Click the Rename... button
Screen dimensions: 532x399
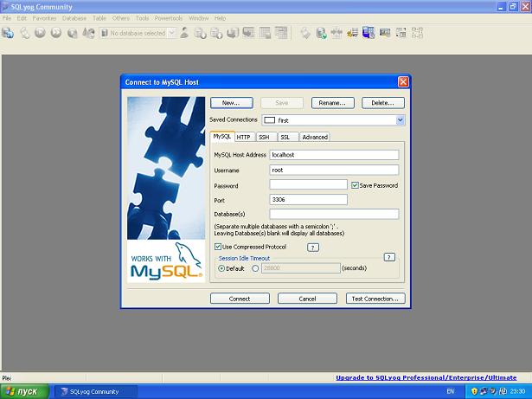tap(332, 103)
